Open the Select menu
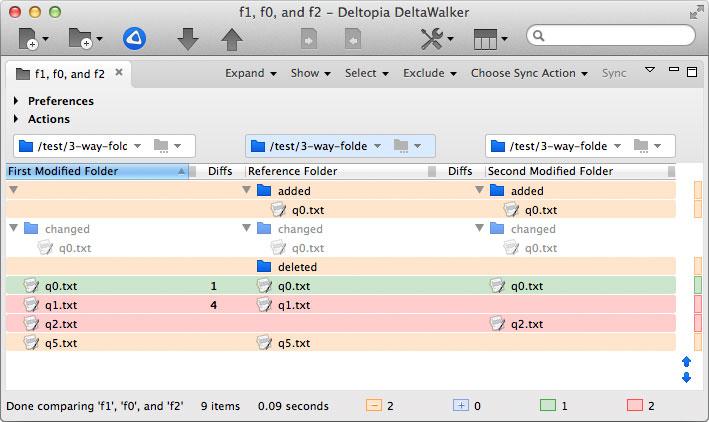The height and width of the screenshot is (422, 709). click(x=367, y=73)
